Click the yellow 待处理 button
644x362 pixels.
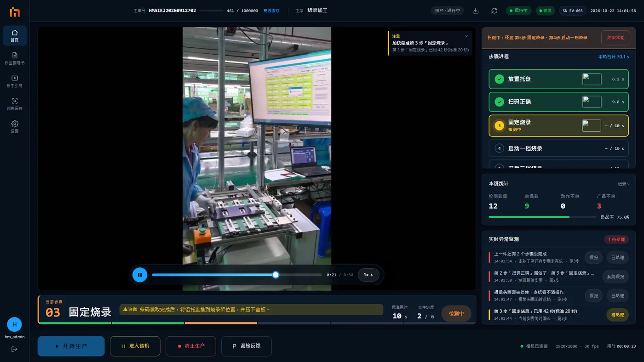617,315
